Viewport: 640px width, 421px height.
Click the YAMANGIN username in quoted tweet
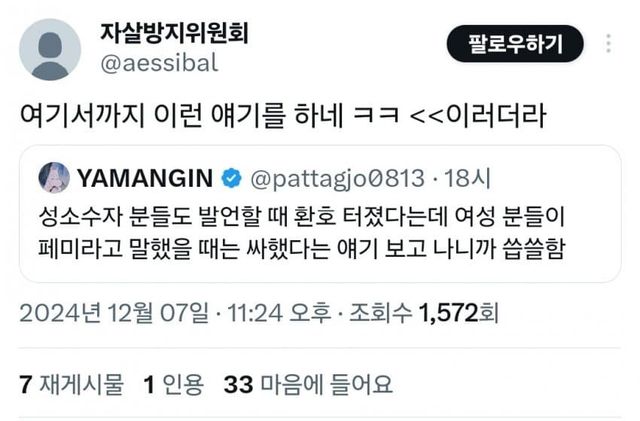tap(145, 178)
